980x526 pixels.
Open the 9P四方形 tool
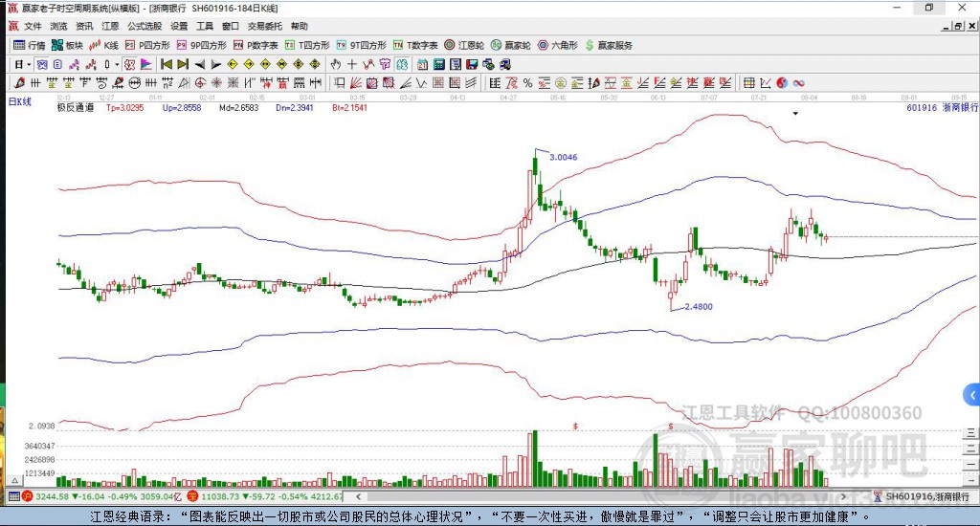pyautogui.click(x=201, y=46)
